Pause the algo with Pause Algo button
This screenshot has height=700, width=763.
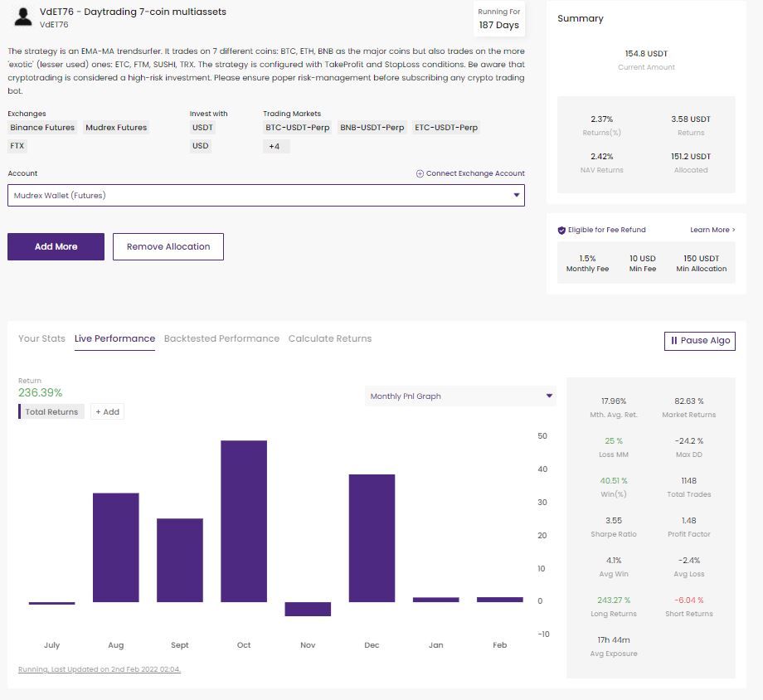(x=700, y=341)
